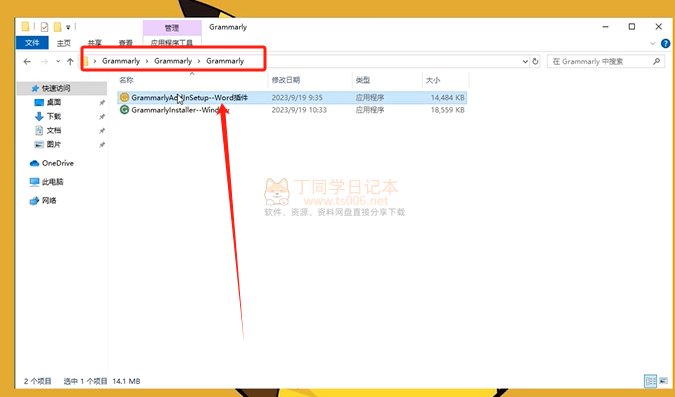Click the folder icon in title bar
Image resolution: width=675 pixels, height=397 pixels.
click(25, 27)
